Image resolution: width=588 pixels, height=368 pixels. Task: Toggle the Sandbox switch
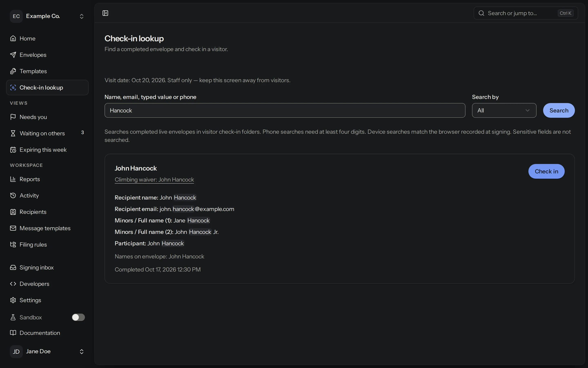[x=78, y=317]
